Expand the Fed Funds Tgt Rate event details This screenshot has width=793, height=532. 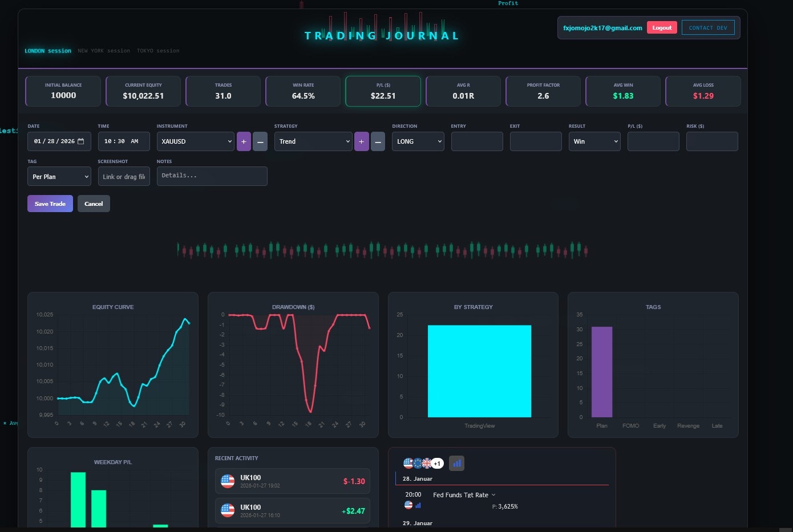click(493, 495)
